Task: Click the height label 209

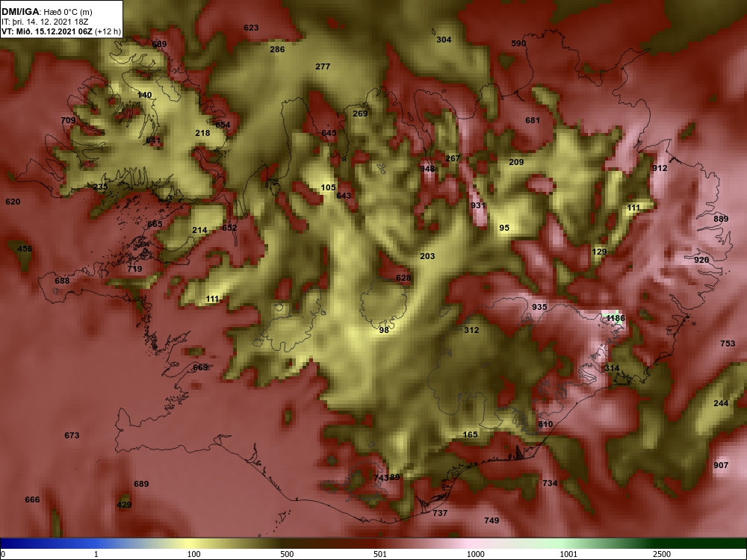Action: tap(516, 162)
